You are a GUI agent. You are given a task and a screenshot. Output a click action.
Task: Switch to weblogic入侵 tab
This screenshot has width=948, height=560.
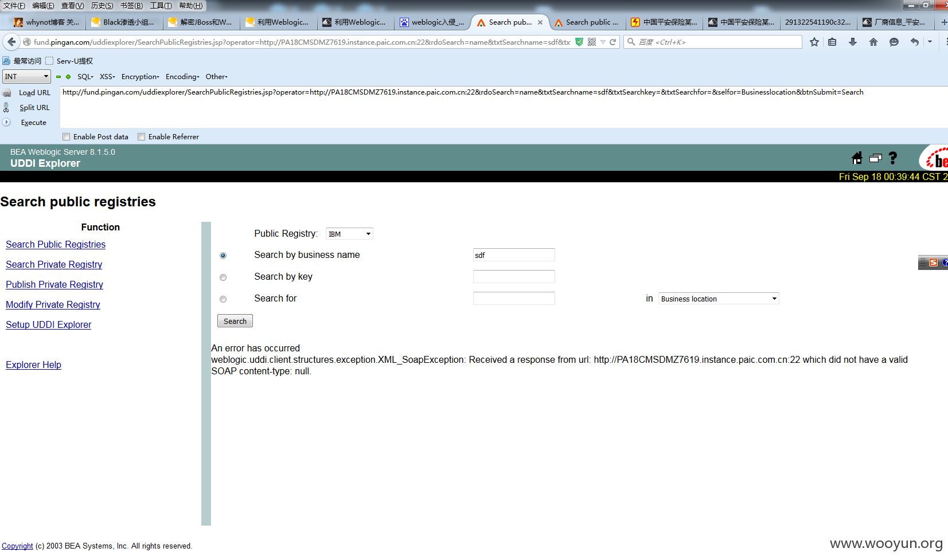[x=432, y=22]
